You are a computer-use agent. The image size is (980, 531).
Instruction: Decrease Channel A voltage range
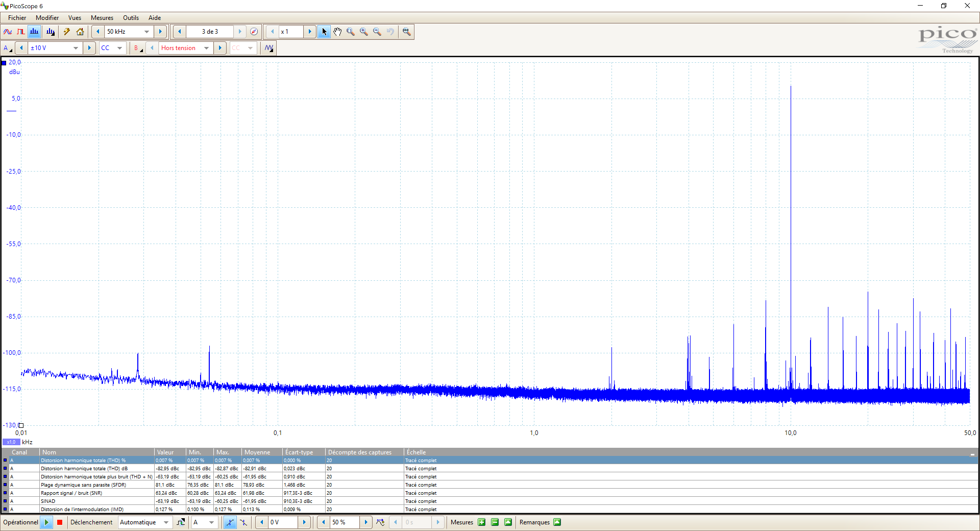pyautogui.click(x=21, y=48)
